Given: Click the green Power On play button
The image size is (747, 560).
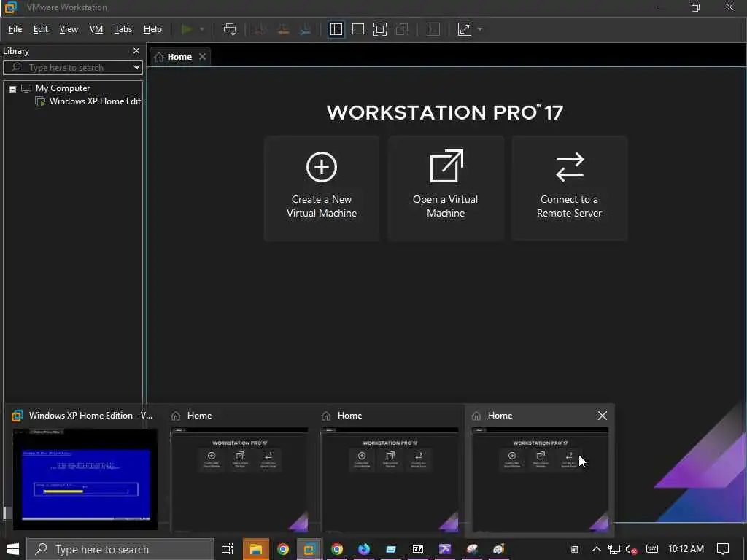Looking at the screenshot, I should coord(187,29).
